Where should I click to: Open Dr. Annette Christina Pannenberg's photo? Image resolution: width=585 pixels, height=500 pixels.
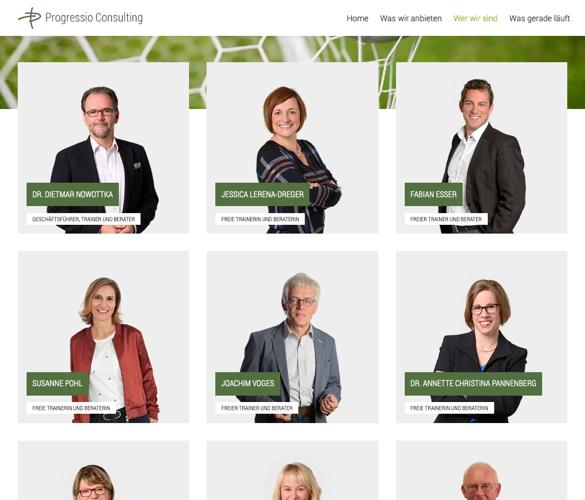(482, 337)
